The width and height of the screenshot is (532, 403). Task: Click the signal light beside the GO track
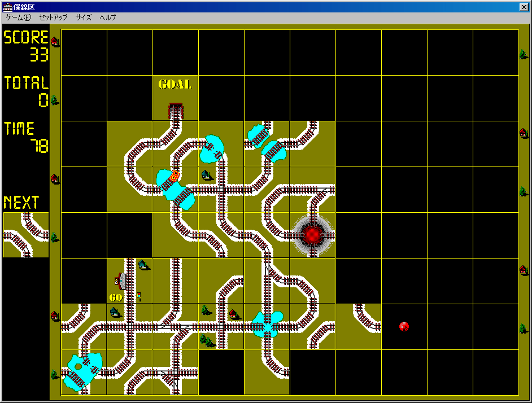click(139, 297)
